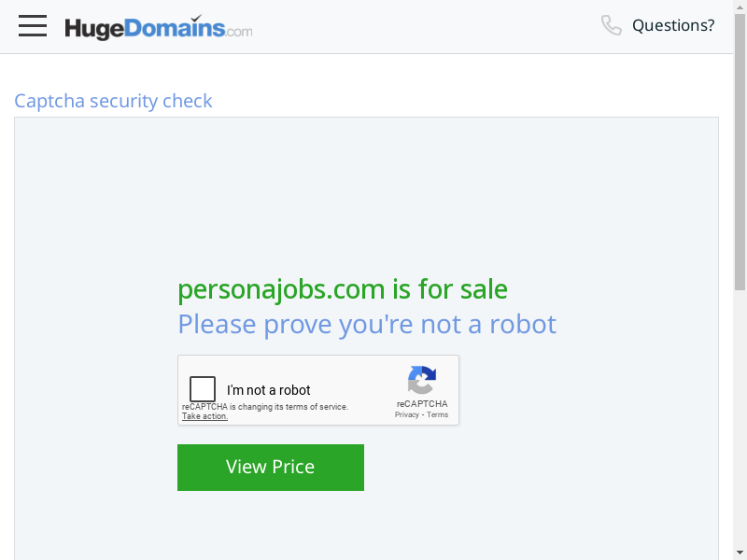This screenshot has width=747, height=560.
Task: Click the reCAPTCHA text under the logo
Action: pos(421,404)
